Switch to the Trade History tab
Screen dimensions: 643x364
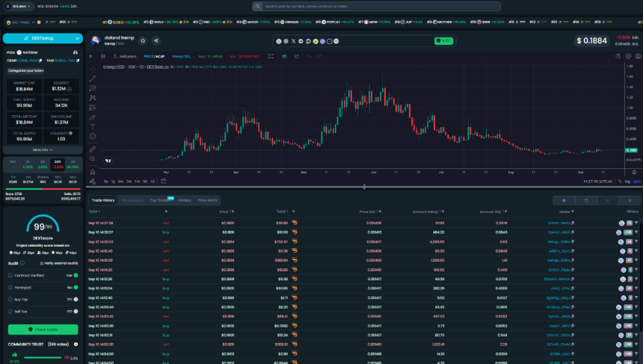[x=103, y=200]
